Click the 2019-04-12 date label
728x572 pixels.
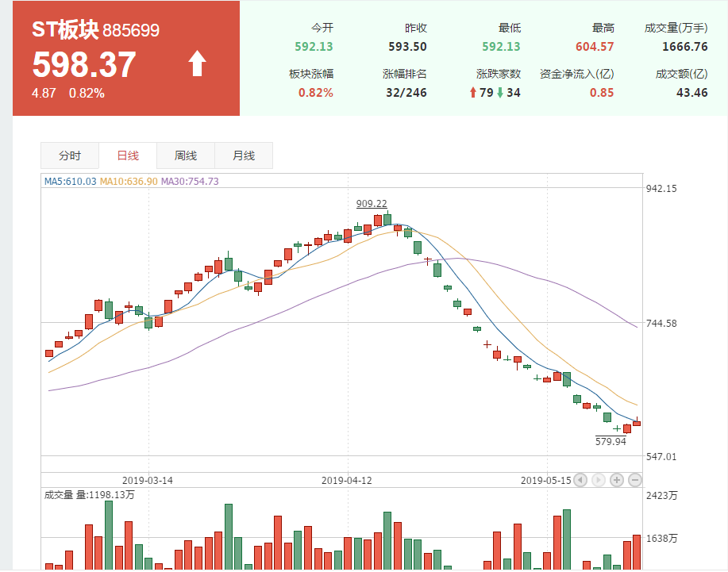tap(347, 481)
